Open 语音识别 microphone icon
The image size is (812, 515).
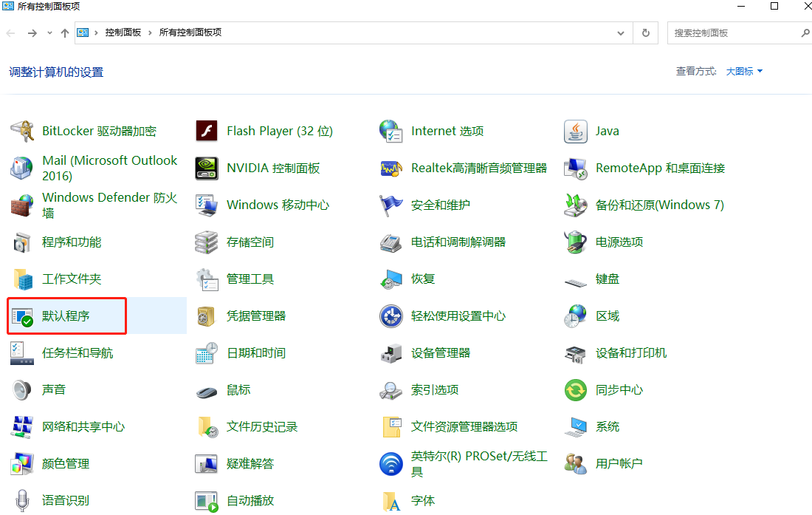click(21, 500)
